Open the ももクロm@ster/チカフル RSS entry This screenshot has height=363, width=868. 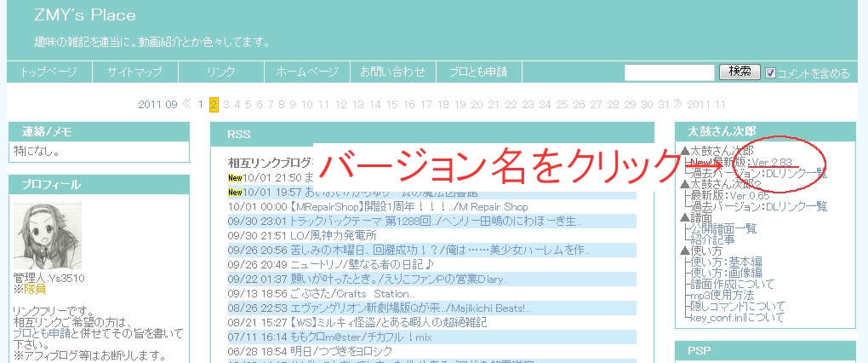pyautogui.click(x=361, y=337)
